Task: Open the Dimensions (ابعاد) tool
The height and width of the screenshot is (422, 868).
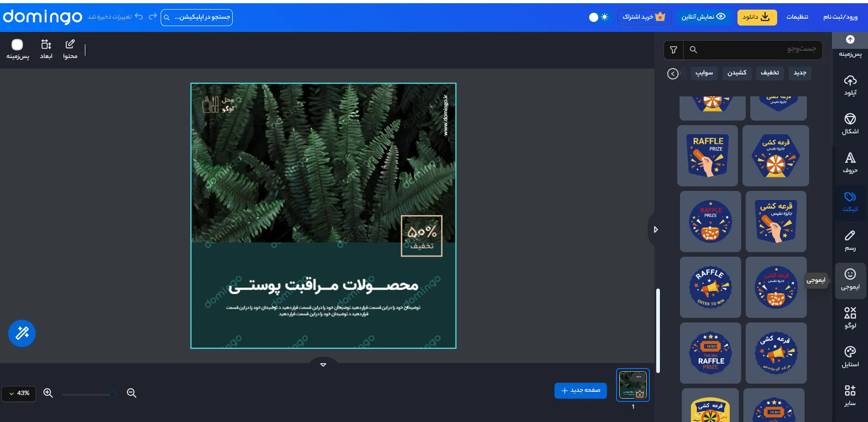Action: click(46, 49)
